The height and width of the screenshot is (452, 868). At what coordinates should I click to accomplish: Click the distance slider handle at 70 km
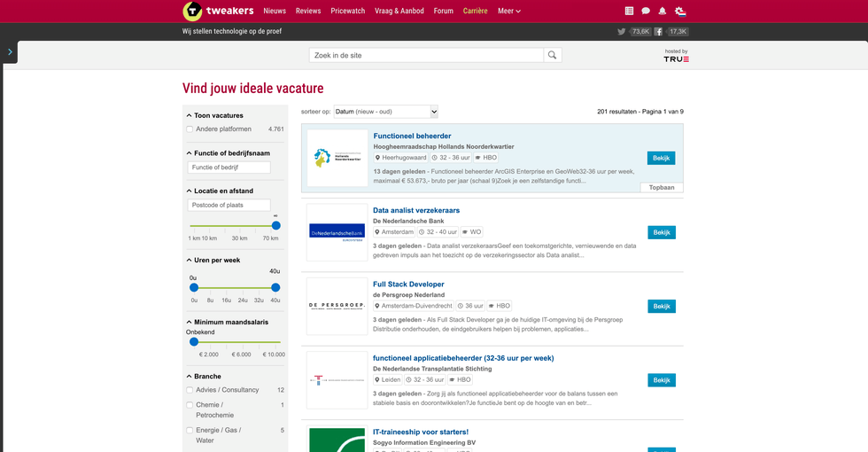pos(276,225)
